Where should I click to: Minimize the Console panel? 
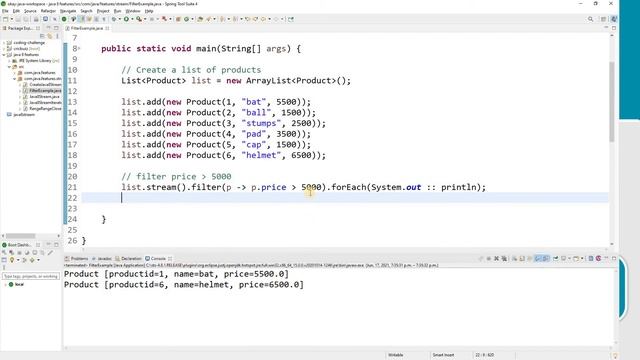(606, 258)
